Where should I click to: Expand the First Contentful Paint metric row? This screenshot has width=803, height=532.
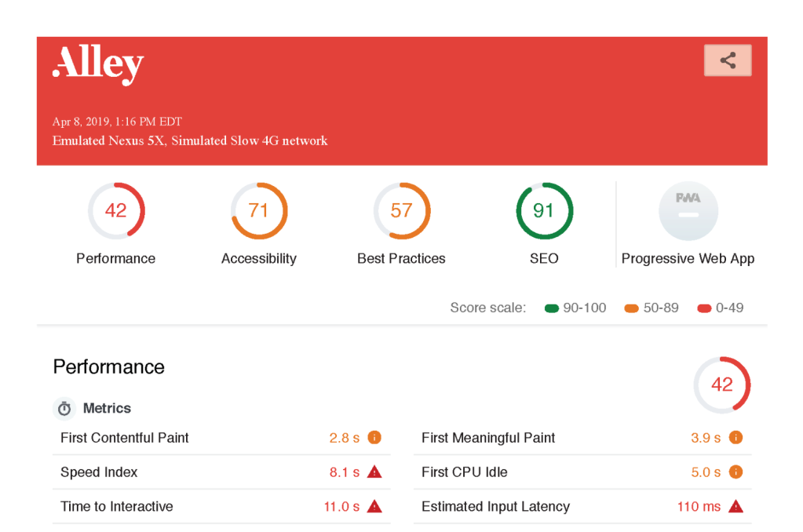(221, 438)
